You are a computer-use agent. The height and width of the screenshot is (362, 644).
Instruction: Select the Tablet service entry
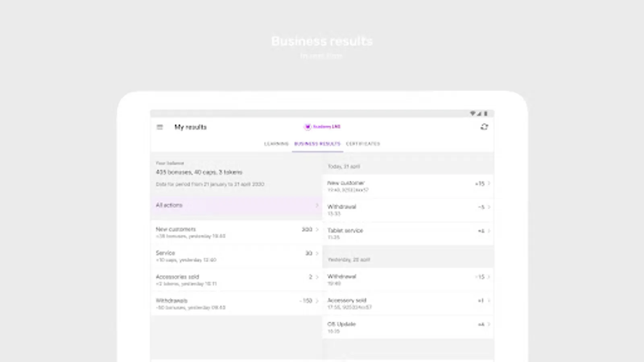[x=407, y=234]
